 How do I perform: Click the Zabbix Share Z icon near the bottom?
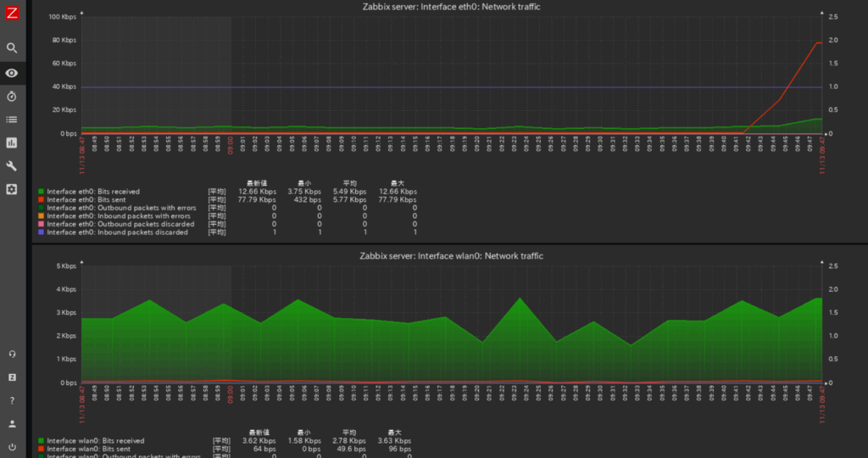[x=12, y=377]
